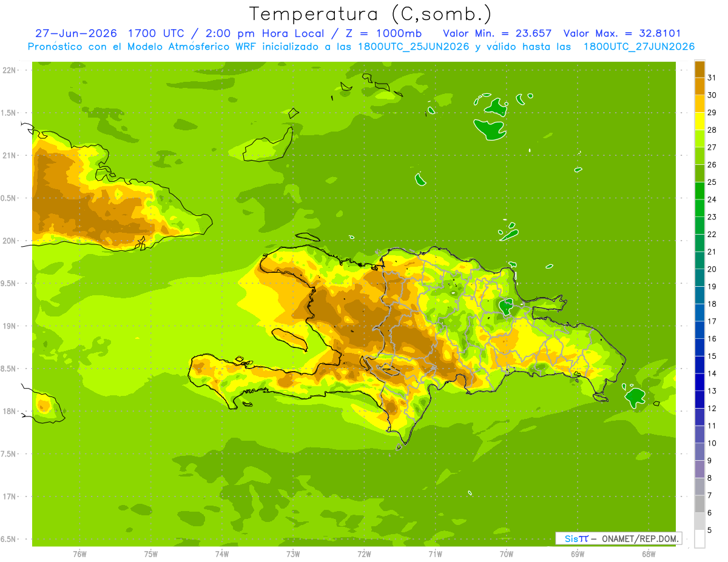Viewport: 728px width, 562px height.
Task: Click the legend value '5'
Action: click(x=710, y=530)
